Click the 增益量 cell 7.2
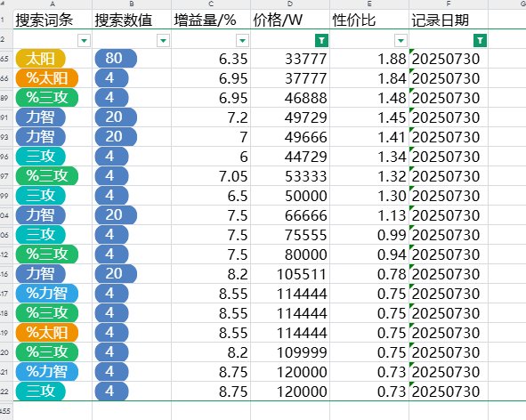This screenshot has height=420, width=526. [x=211, y=117]
